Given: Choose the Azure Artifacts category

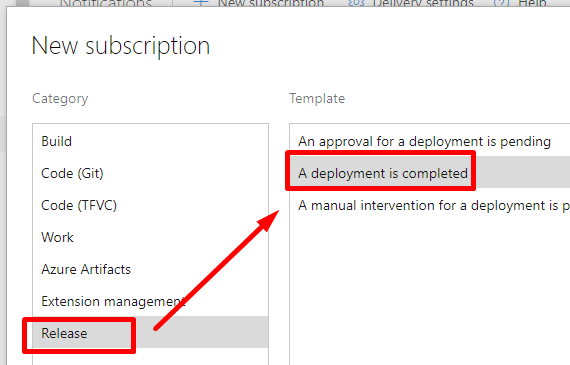Looking at the screenshot, I should (150, 269).
